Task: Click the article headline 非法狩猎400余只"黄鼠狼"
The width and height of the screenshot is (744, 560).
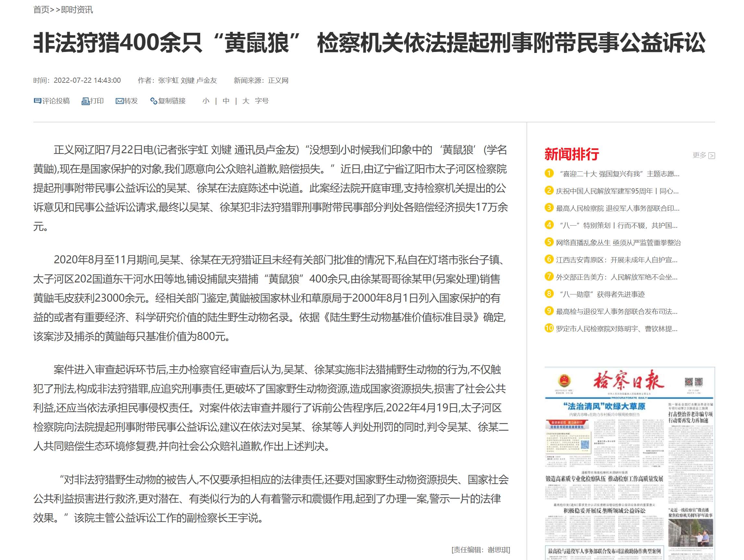Action: (x=369, y=43)
